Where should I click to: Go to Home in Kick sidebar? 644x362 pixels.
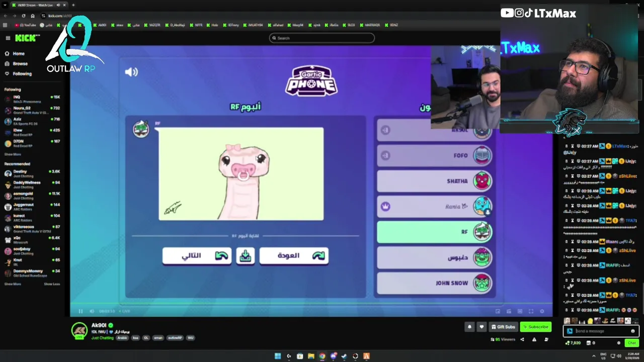(x=15, y=53)
